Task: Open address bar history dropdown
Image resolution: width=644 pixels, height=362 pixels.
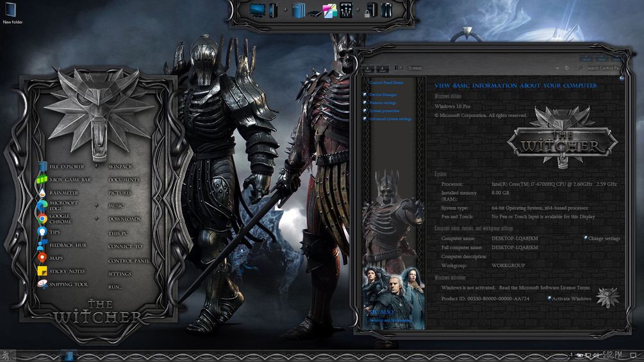Action: [557, 68]
